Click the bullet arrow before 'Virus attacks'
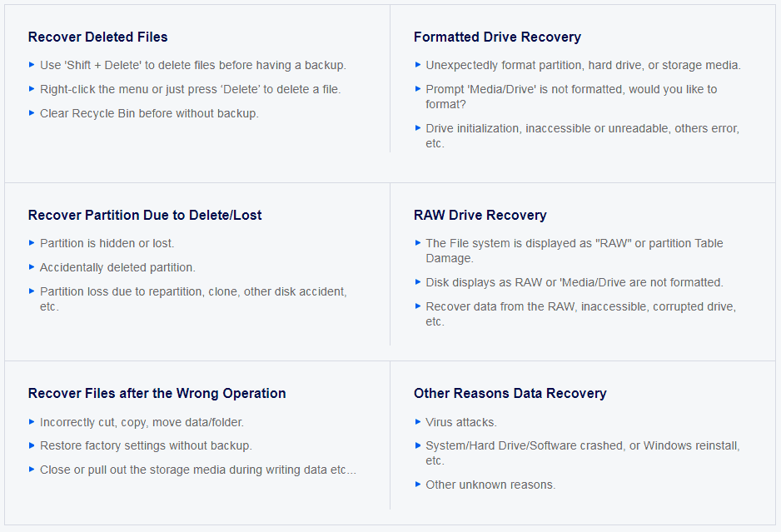The image size is (781, 532). tap(418, 422)
